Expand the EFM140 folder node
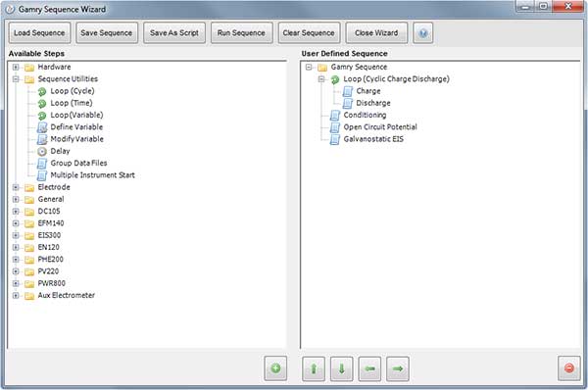The width and height of the screenshot is (588, 390). (x=16, y=223)
